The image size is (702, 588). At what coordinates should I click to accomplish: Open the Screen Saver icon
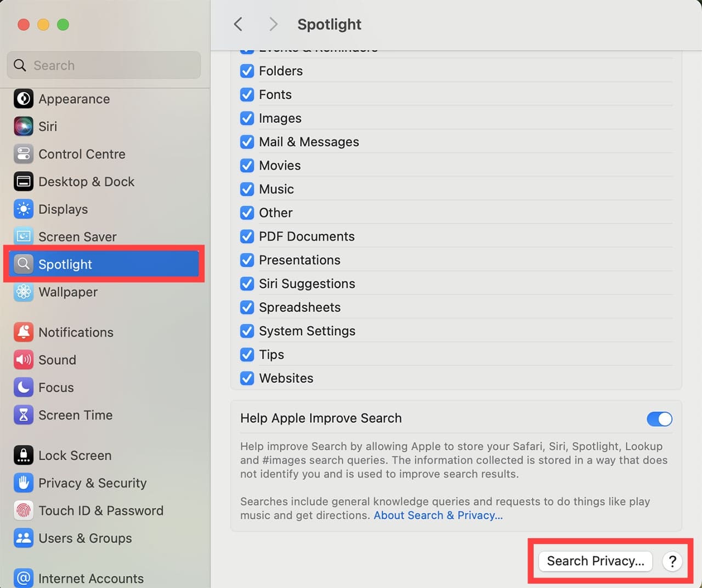[24, 236]
